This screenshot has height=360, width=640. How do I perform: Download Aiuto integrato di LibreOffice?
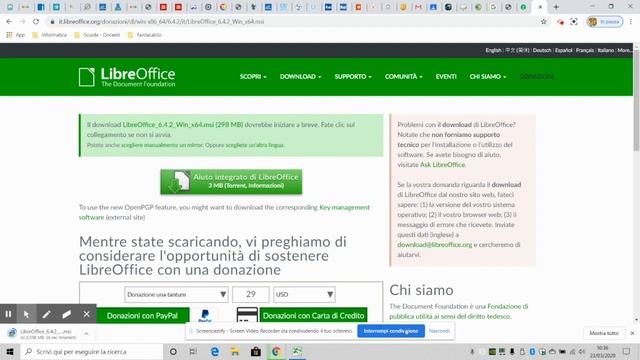pyautogui.click(x=231, y=182)
